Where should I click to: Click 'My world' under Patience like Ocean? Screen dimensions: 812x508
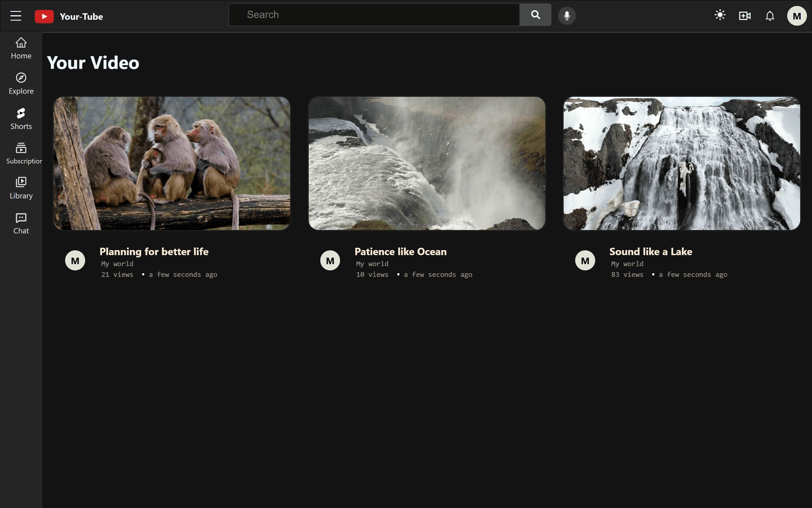click(x=372, y=264)
